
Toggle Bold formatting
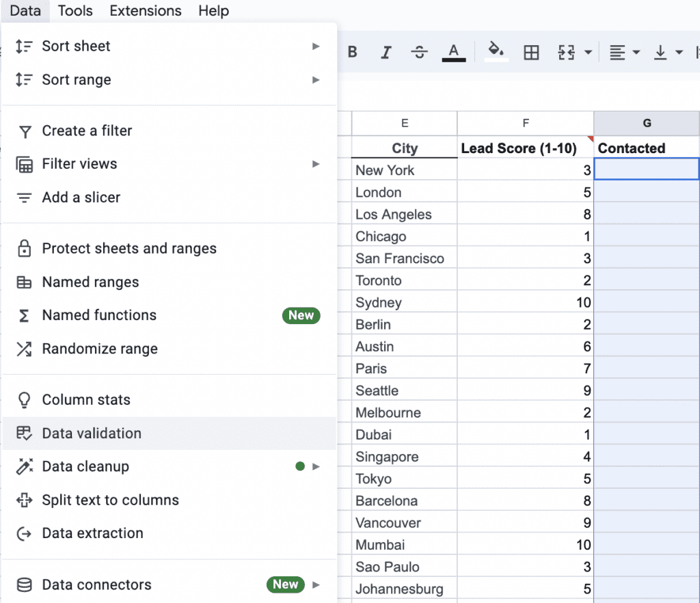[x=352, y=52]
